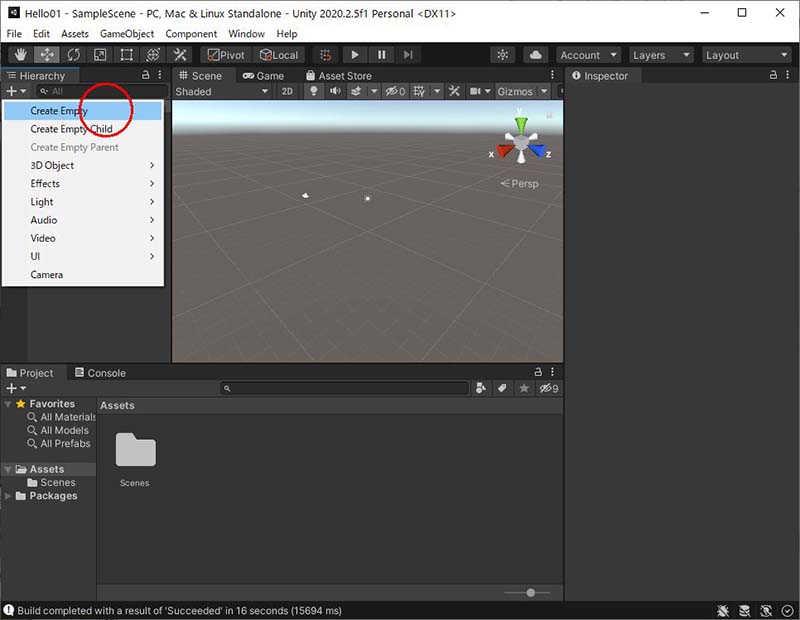The width and height of the screenshot is (800, 620).
Task: Open Inspector panel more options
Action: (x=788, y=75)
